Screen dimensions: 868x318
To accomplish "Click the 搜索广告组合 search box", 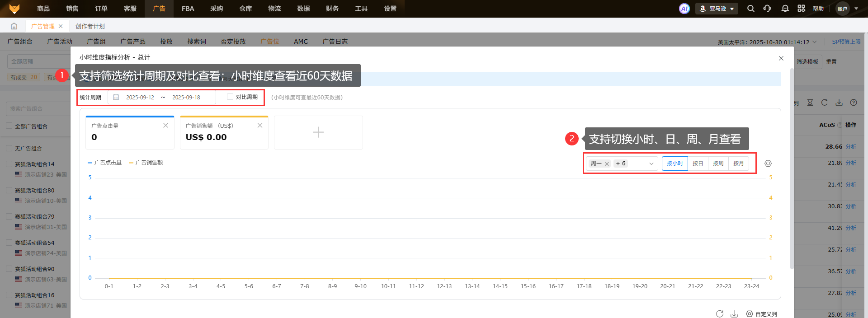I will point(38,108).
